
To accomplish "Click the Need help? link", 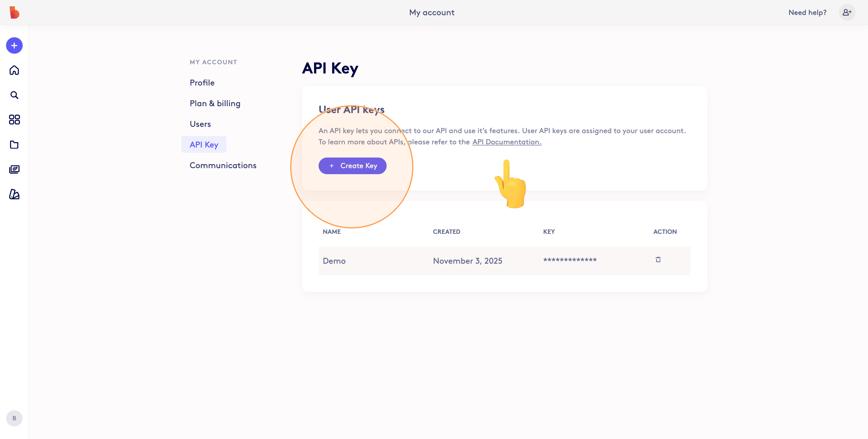I will [807, 12].
